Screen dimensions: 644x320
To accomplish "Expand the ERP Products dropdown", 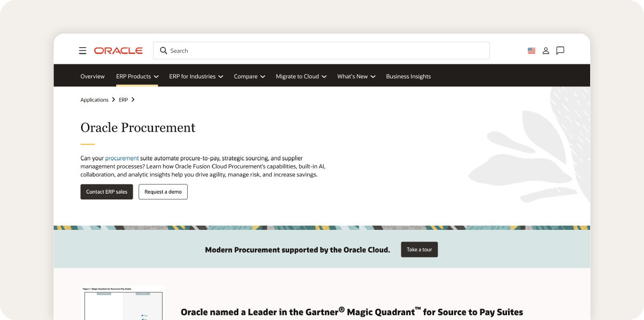I will pos(137,76).
